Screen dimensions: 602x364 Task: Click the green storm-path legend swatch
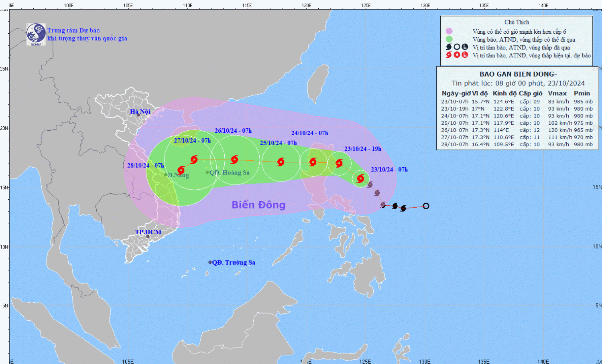point(449,39)
